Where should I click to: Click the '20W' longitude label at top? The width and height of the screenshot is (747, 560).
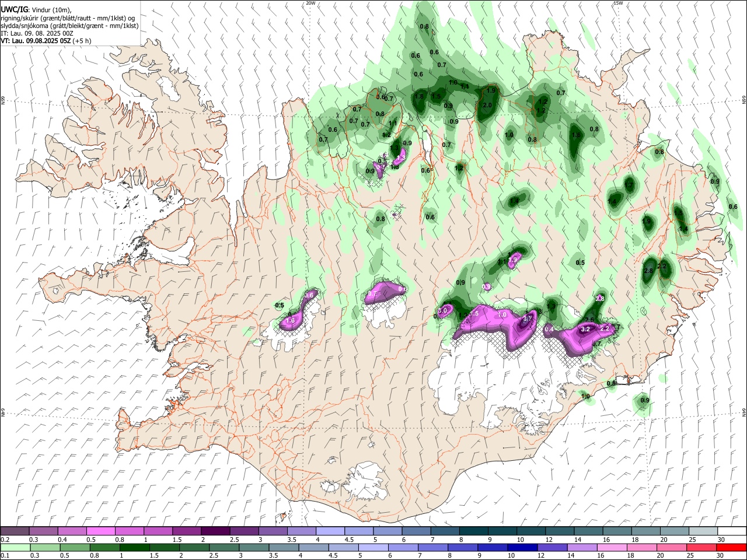point(310,3)
